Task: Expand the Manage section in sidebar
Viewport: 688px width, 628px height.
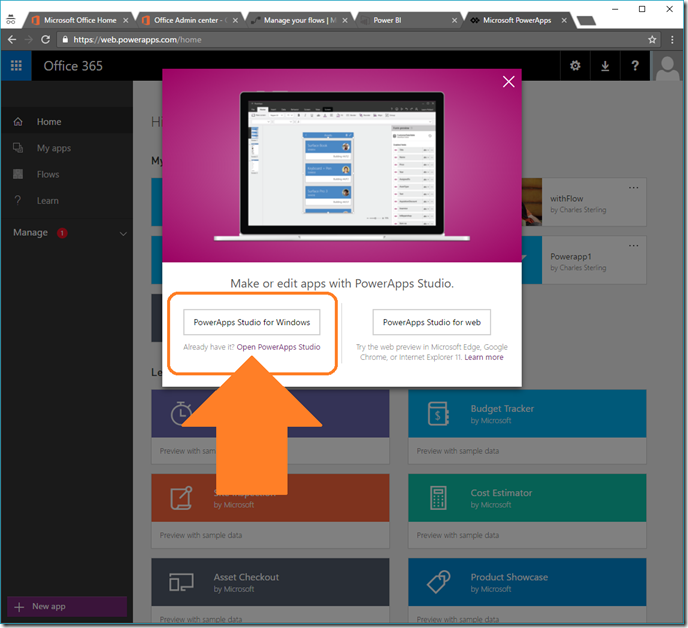Action: (123, 233)
